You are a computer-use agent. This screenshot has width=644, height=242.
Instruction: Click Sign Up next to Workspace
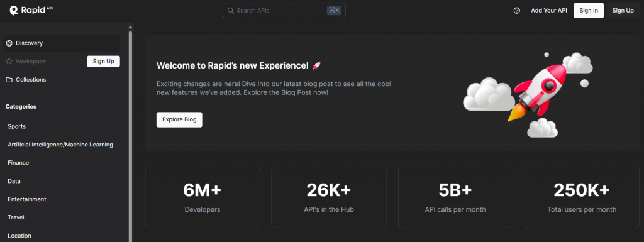coord(104,62)
